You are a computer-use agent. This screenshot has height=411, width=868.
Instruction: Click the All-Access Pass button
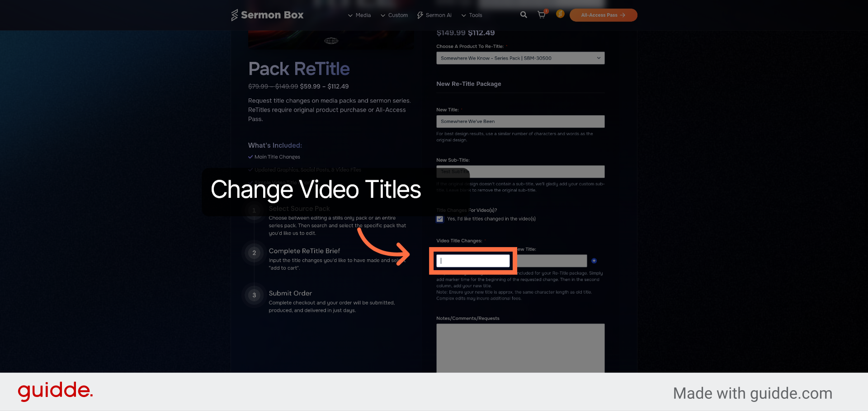(603, 15)
